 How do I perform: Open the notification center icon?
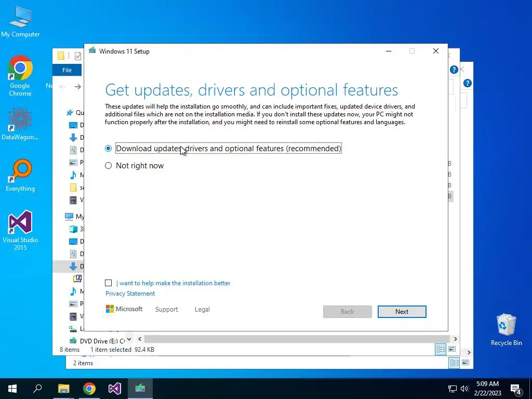pyautogui.click(x=516, y=389)
